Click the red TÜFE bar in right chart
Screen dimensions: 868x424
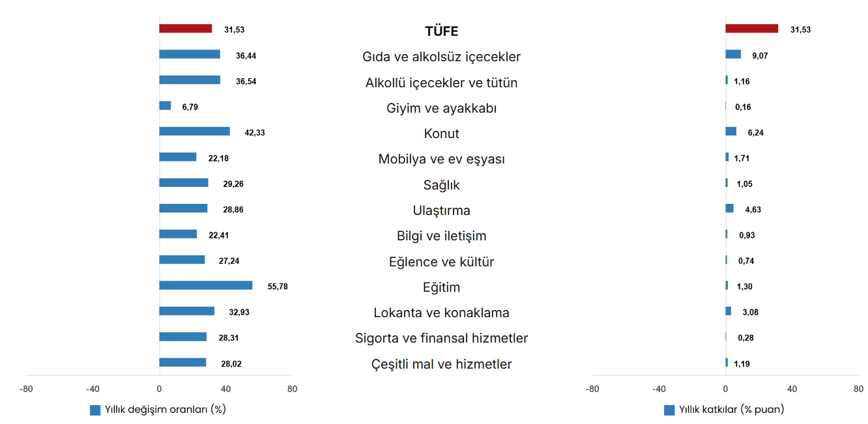point(751,29)
